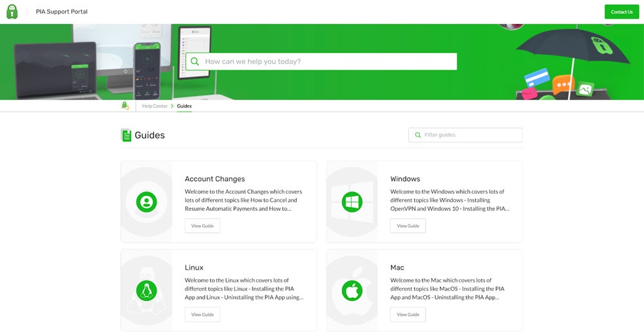Click the Mac guide description text
The width and height of the screenshot is (644, 336).
click(x=448, y=289)
